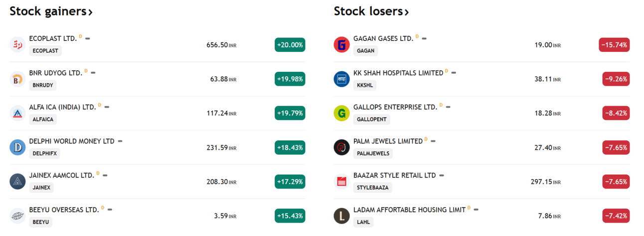Click the Palm Jewels logo icon
The height and width of the screenshot is (236, 644).
pos(341,147)
